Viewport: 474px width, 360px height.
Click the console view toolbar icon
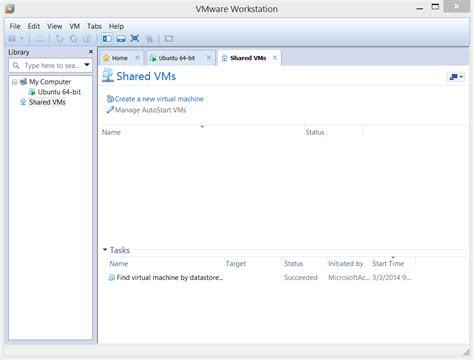(169, 39)
